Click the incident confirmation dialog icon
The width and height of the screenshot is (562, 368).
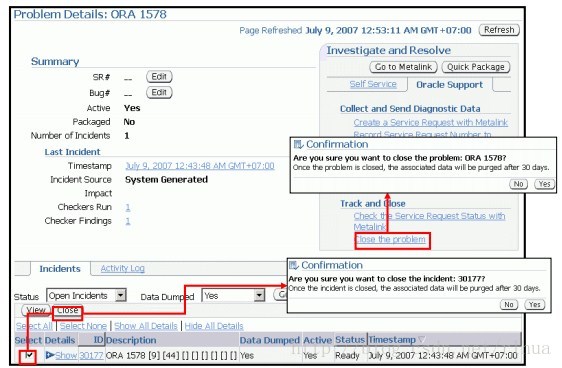294,265
